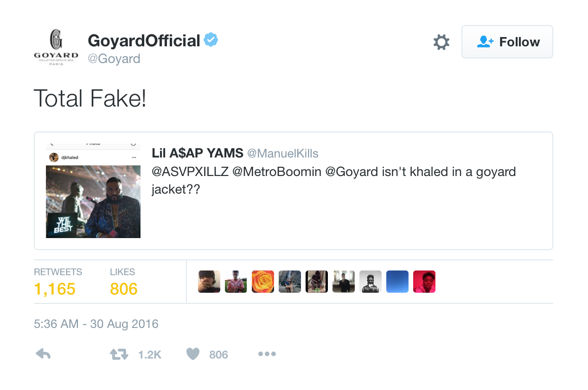Follow the GoyardOfficial account
This screenshot has height=390, width=588.
(507, 42)
